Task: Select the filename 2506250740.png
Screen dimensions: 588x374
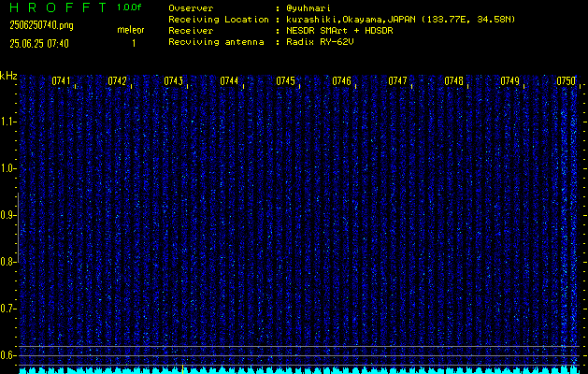Action: point(41,25)
